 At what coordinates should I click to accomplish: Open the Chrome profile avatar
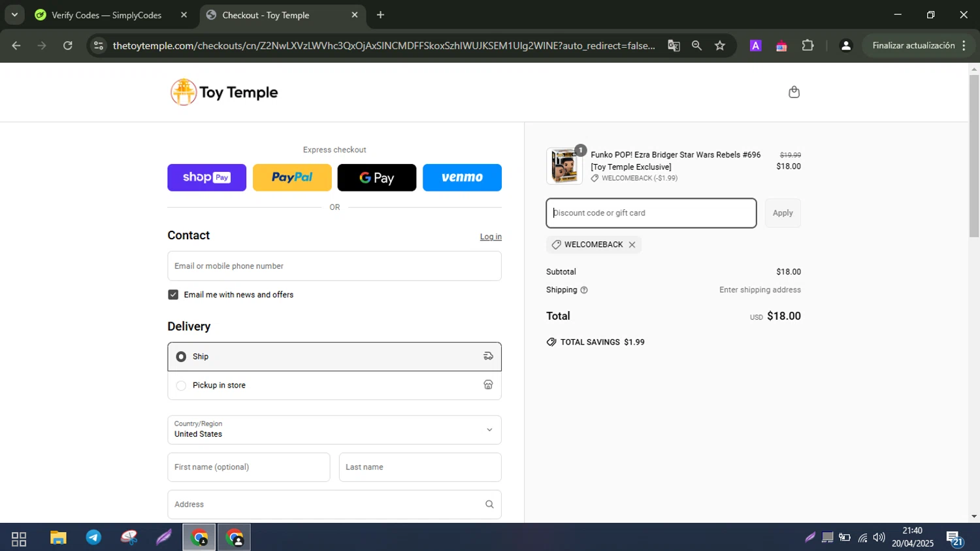pos(845,46)
